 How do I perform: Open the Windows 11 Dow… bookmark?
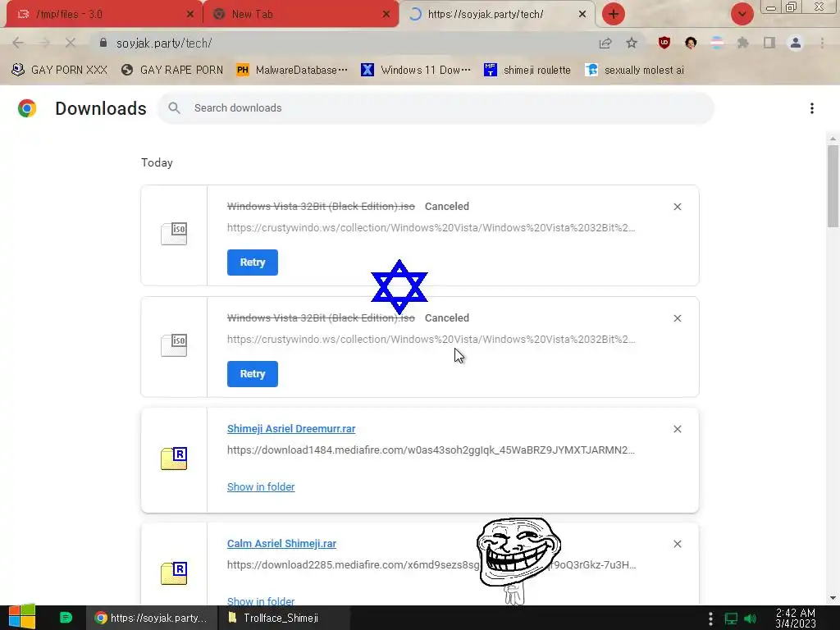pos(416,71)
